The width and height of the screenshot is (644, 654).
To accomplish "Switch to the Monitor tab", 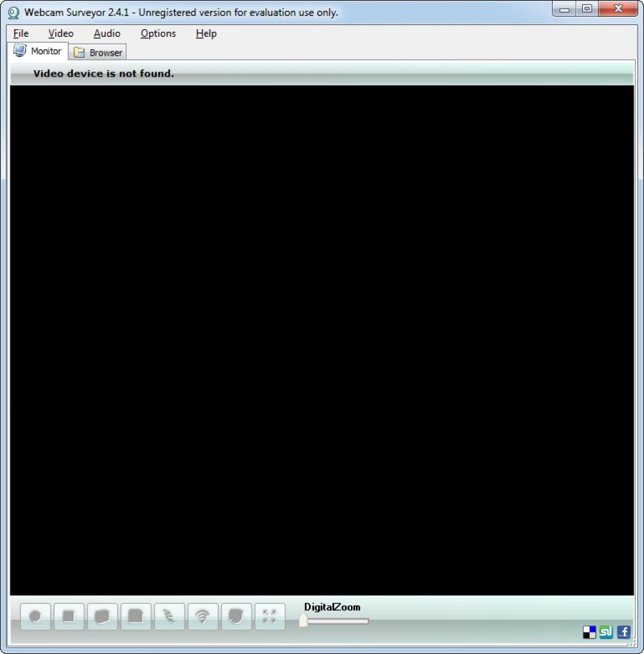I will (38, 51).
